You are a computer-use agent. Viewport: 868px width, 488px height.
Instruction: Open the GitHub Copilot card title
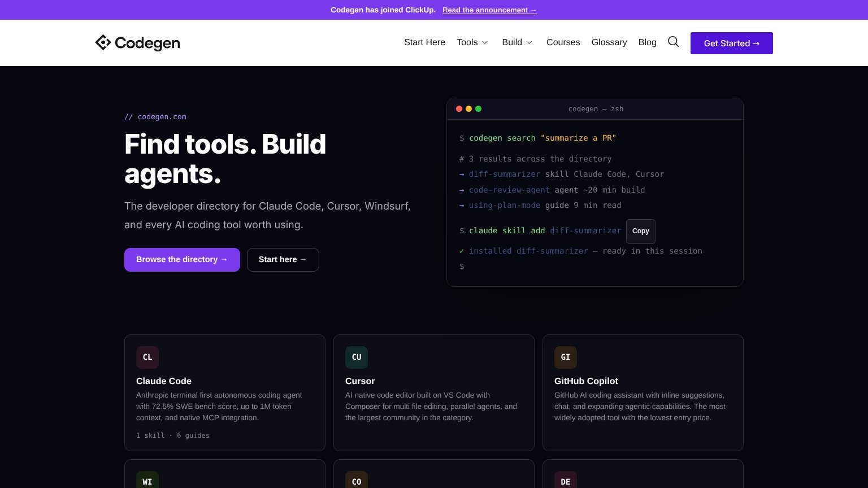[x=586, y=381]
